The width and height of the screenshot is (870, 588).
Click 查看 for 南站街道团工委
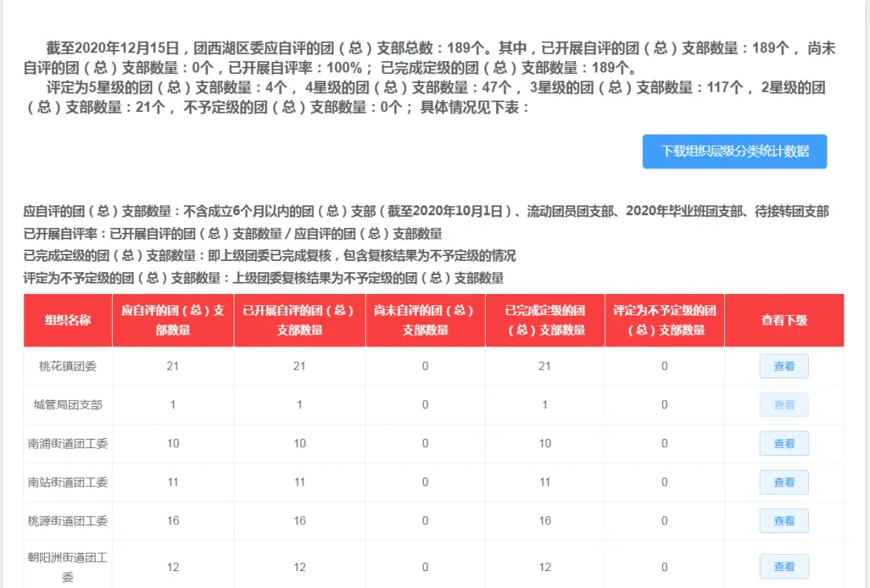click(783, 482)
